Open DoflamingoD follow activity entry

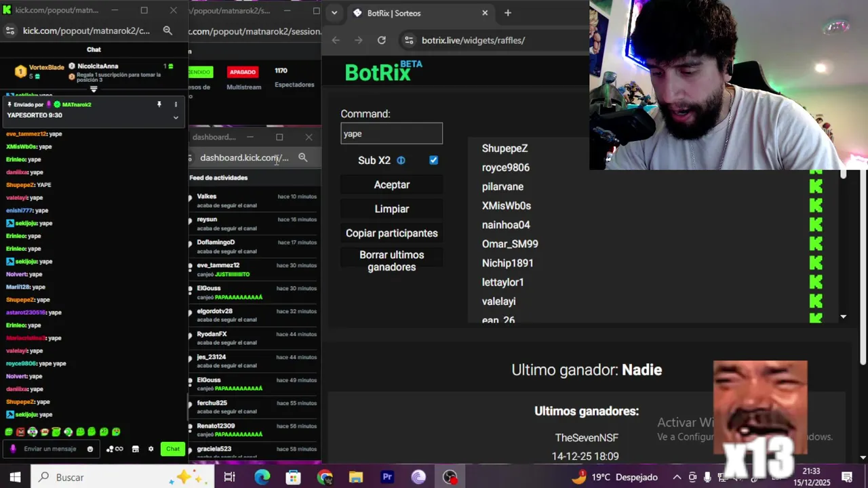point(253,246)
